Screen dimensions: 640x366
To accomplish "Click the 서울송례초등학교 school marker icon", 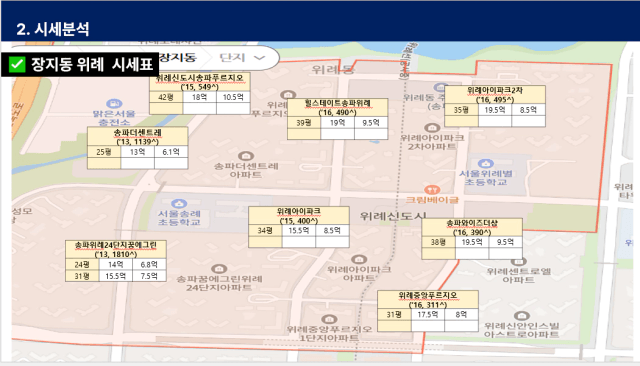I will pyautogui.click(x=179, y=203).
